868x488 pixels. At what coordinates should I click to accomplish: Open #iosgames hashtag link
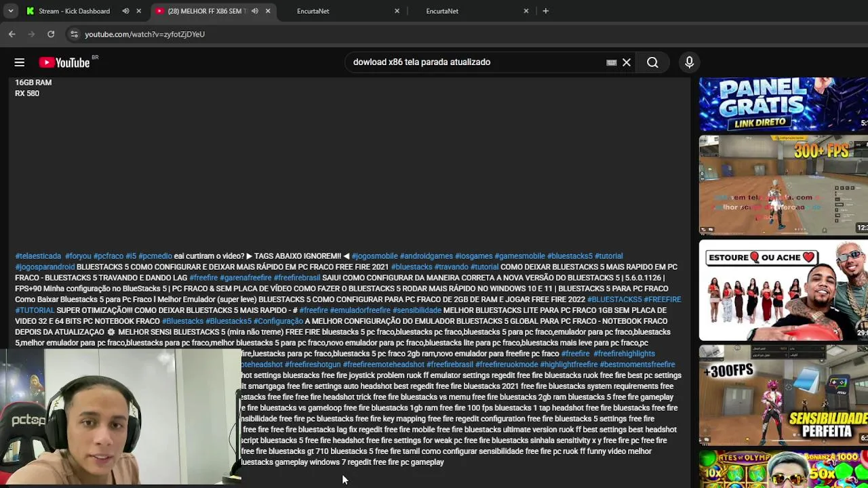(473, 256)
